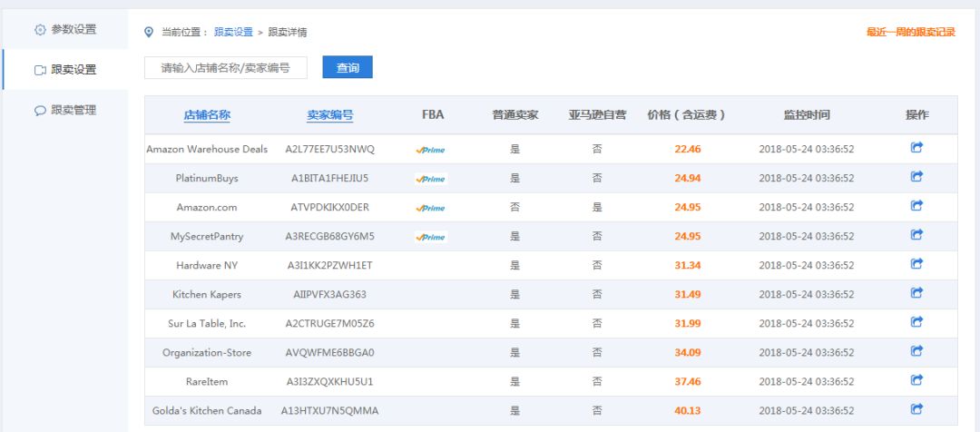Click share icon for Sur La Table row
Screen dimensions: 980x432
pyautogui.click(x=916, y=322)
